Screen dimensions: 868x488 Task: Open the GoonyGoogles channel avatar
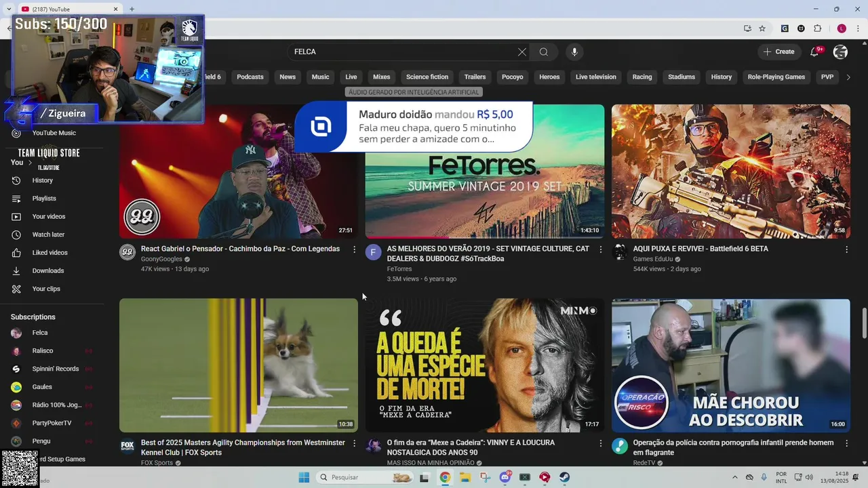click(x=127, y=253)
